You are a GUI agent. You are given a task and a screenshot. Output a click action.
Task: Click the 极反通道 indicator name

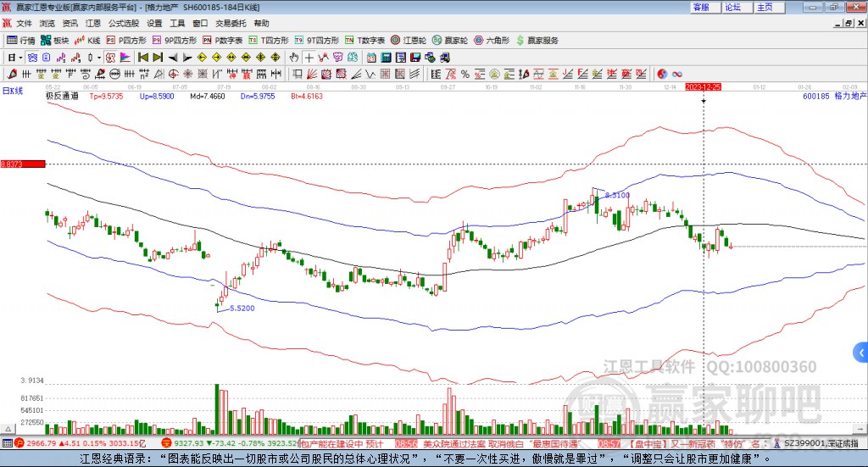(62, 96)
